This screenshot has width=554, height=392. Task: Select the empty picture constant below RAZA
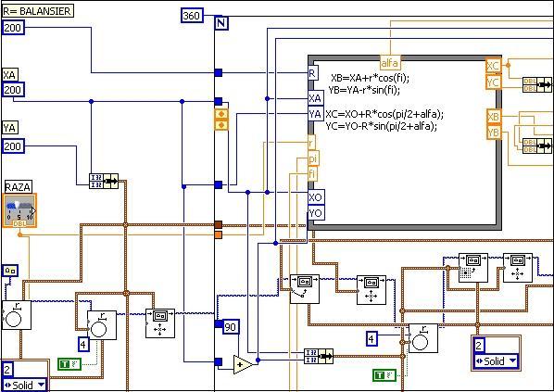tap(10, 272)
